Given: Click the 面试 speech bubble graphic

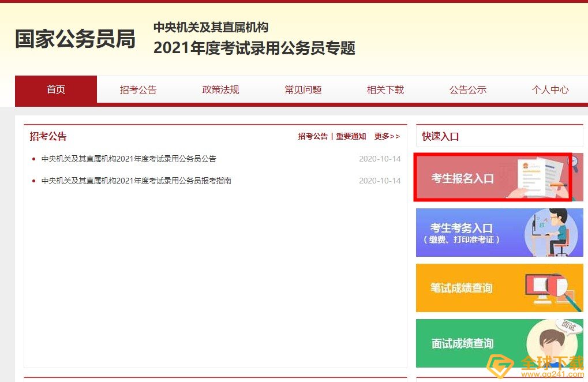Looking at the screenshot, I should tap(567, 327).
